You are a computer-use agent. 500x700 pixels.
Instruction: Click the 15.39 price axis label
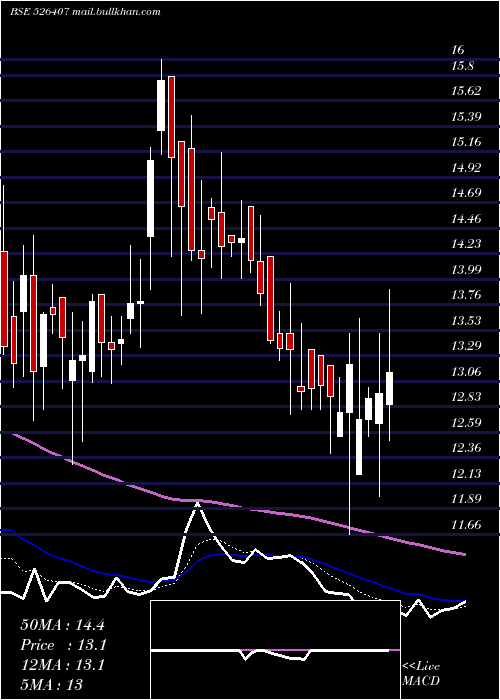pyautogui.click(x=466, y=117)
